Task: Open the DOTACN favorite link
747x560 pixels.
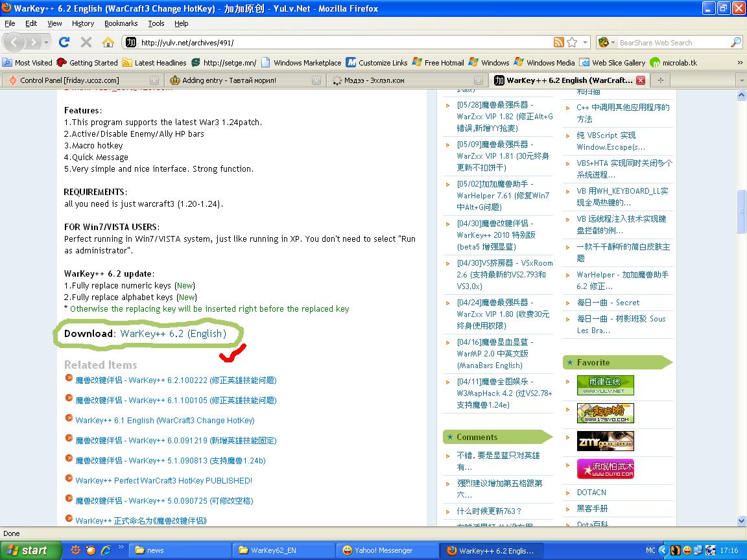Action: [591, 493]
